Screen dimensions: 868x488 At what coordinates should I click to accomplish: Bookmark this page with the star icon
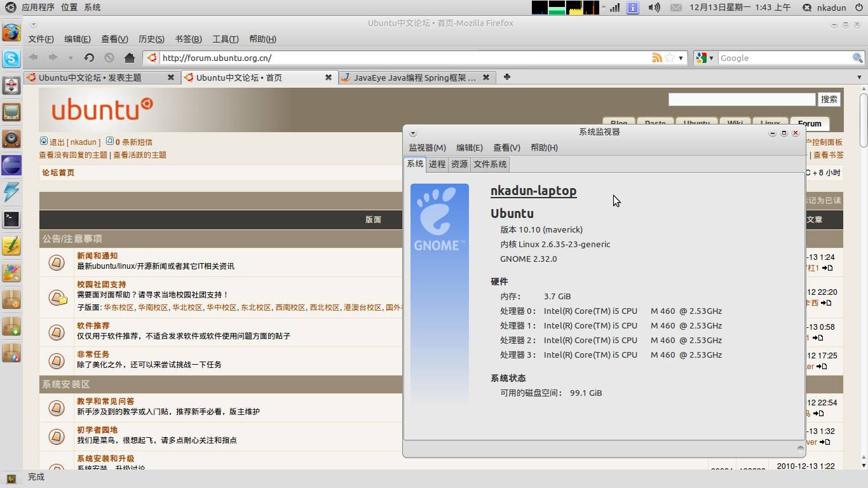[x=669, y=58]
